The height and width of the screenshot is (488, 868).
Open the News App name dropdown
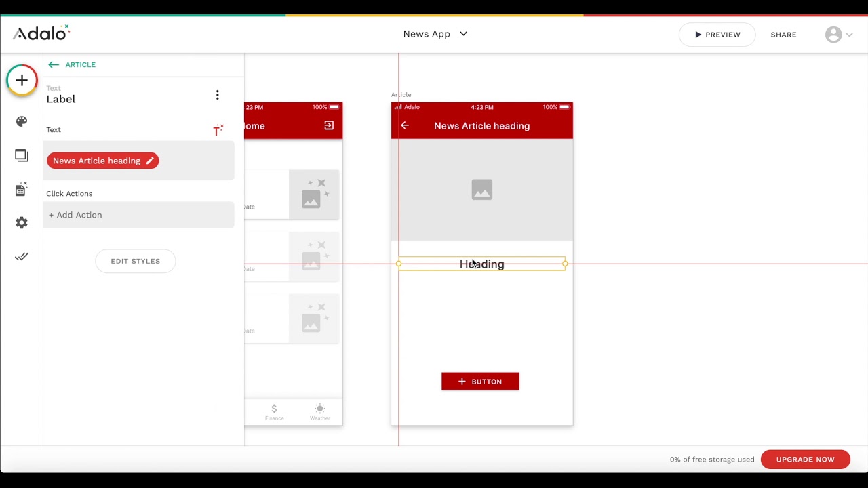click(x=435, y=34)
